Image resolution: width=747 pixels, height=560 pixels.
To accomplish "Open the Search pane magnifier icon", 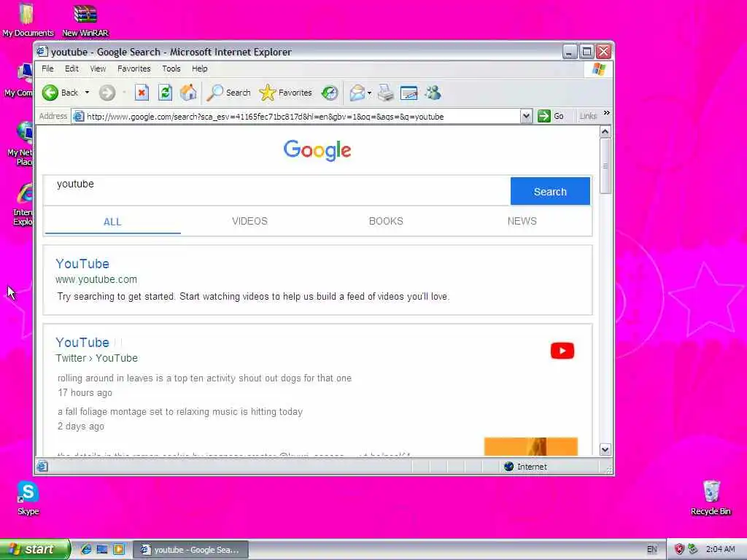I will (x=215, y=93).
